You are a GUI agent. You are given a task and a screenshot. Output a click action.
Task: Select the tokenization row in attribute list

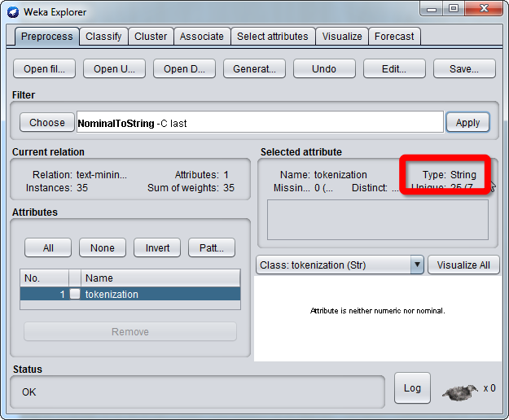point(130,294)
